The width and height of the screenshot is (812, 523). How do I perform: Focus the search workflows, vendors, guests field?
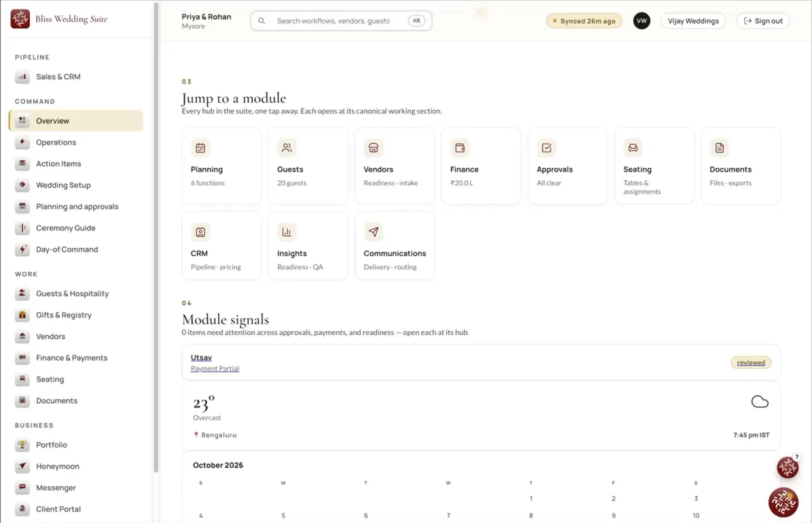tap(341, 21)
